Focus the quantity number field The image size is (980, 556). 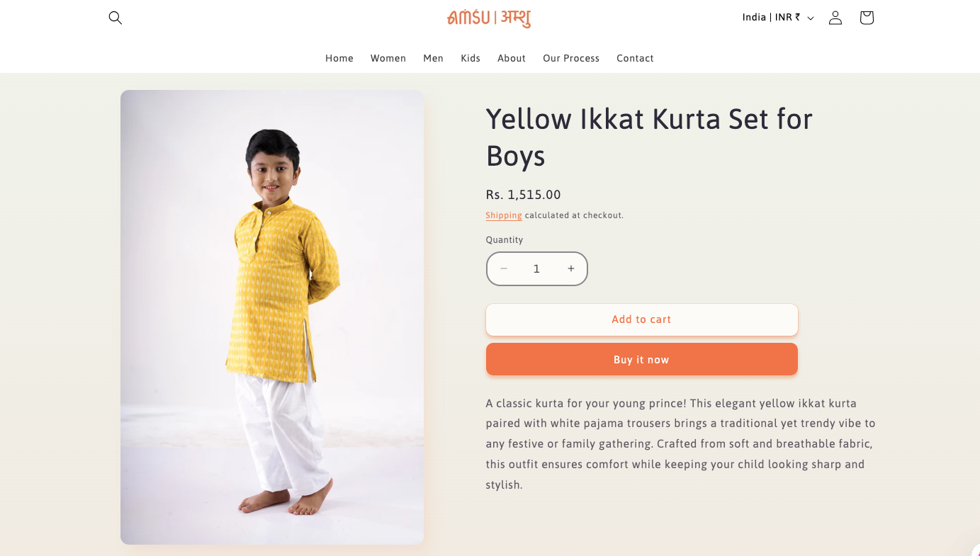[537, 269]
